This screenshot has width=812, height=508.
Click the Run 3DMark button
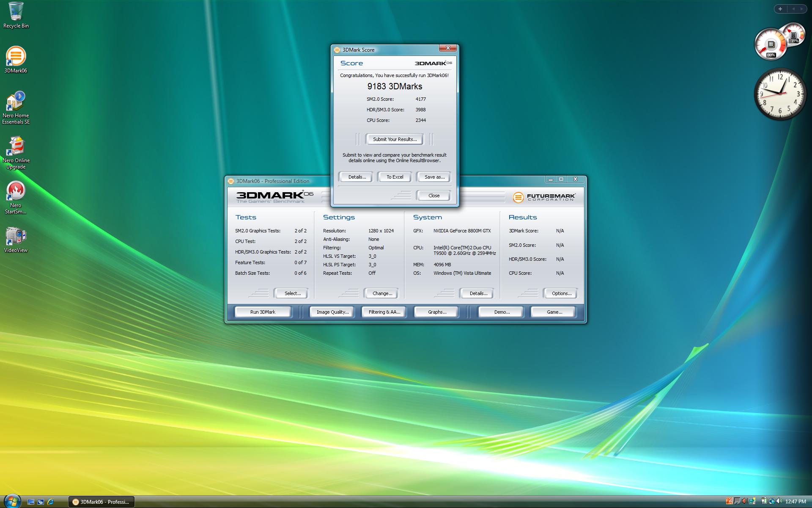pos(263,312)
